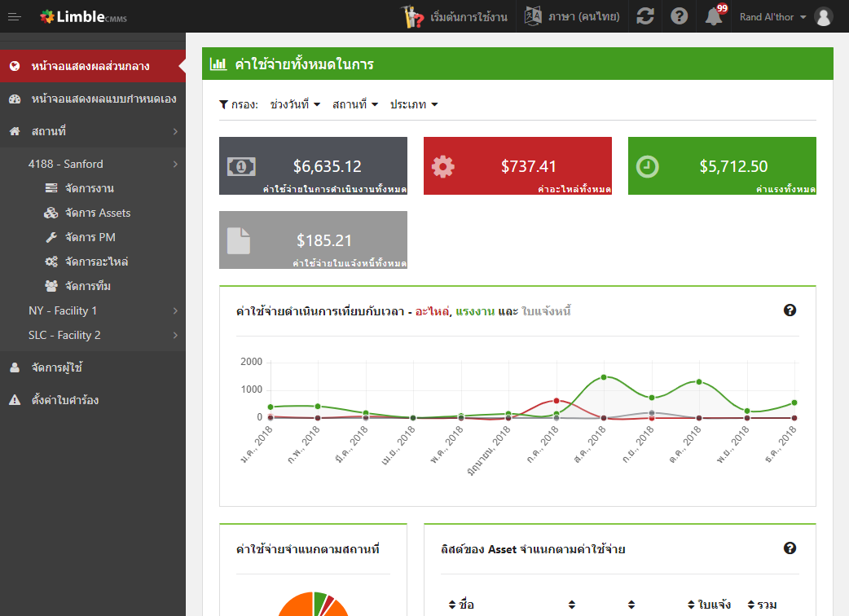Image resolution: width=849 pixels, height=616 pixels.
Task: Click เริ่มต้นการใช้งาน getting started link
Action: click(x=468, y=17)
